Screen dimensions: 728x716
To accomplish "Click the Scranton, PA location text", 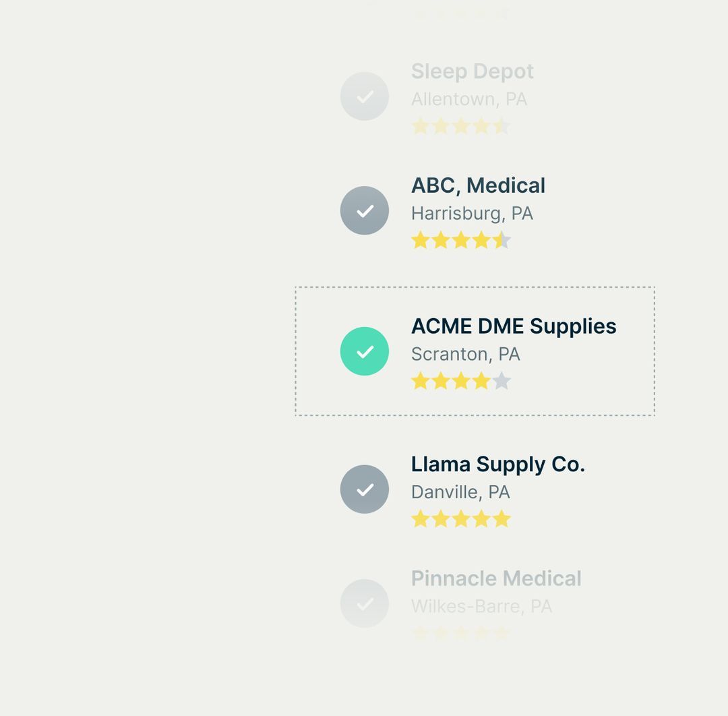I will [x=465, y=354].
